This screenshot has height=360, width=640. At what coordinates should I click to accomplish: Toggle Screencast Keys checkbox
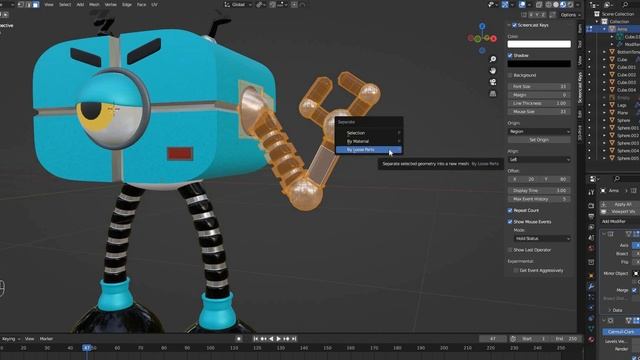[514, 25]
